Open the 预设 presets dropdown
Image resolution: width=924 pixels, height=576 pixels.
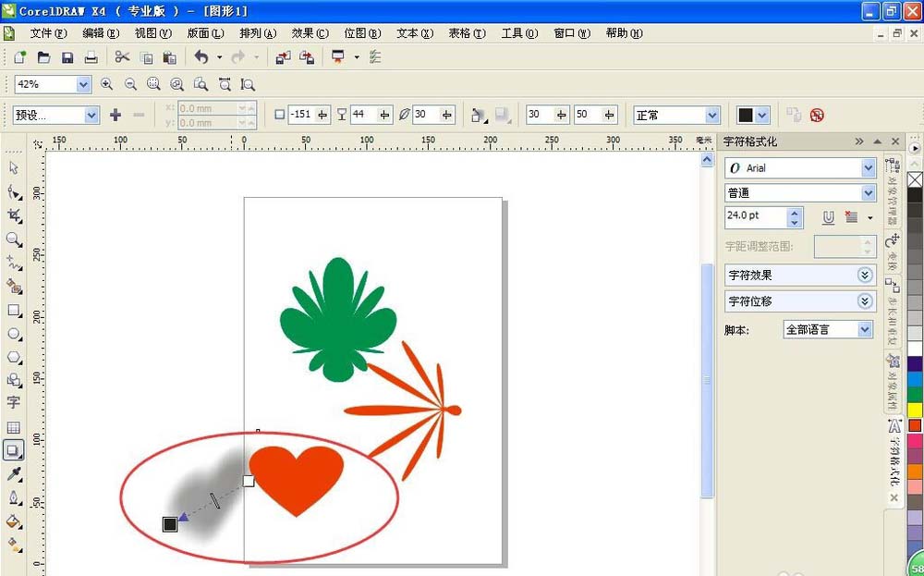click(x=91, y=115)
